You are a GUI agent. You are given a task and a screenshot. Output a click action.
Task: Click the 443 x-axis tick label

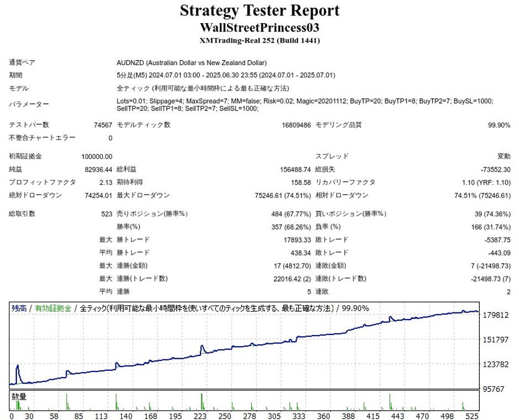(398, 416)
